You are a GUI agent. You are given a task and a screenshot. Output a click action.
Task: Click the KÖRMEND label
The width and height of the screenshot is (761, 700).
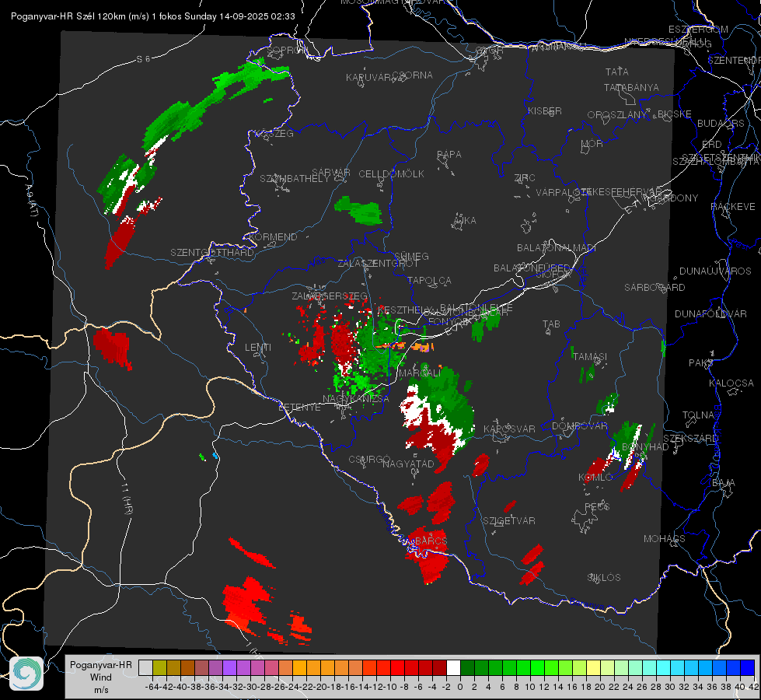[x=273, y=237]
